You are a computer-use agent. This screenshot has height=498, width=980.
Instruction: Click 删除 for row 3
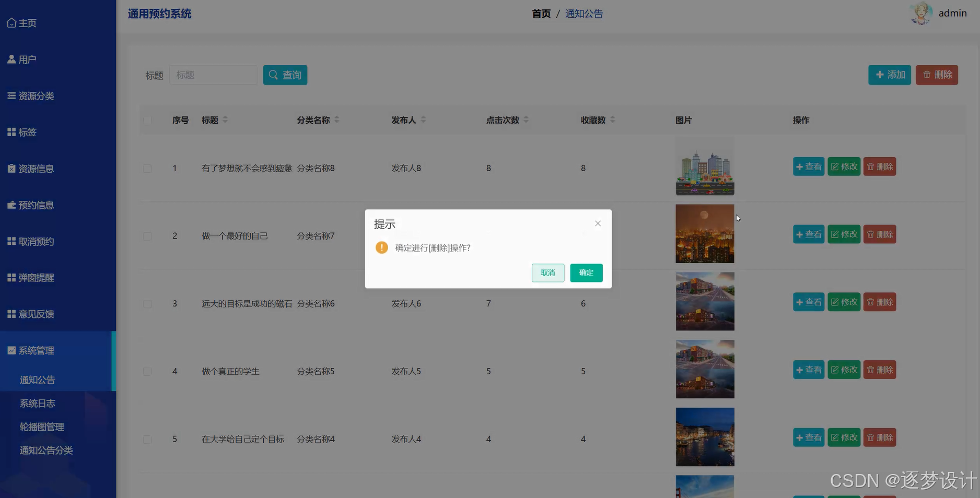880,302
